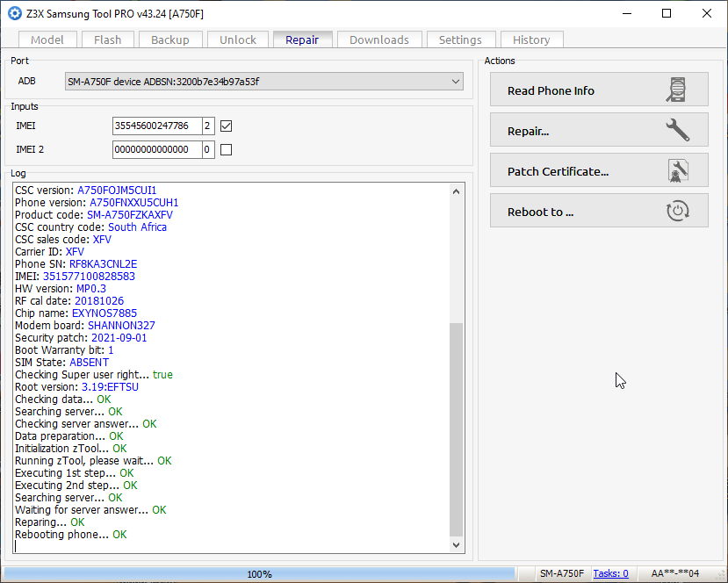View the History tab
728x583 pixels.
point(531,40)
